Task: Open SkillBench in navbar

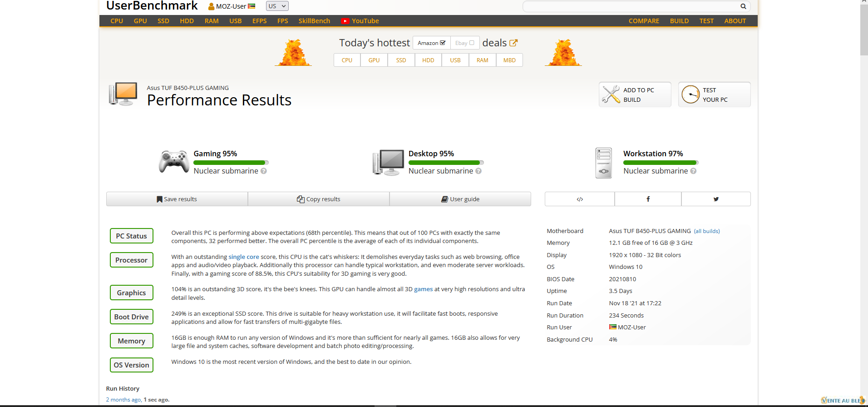Action: (314, 21)
